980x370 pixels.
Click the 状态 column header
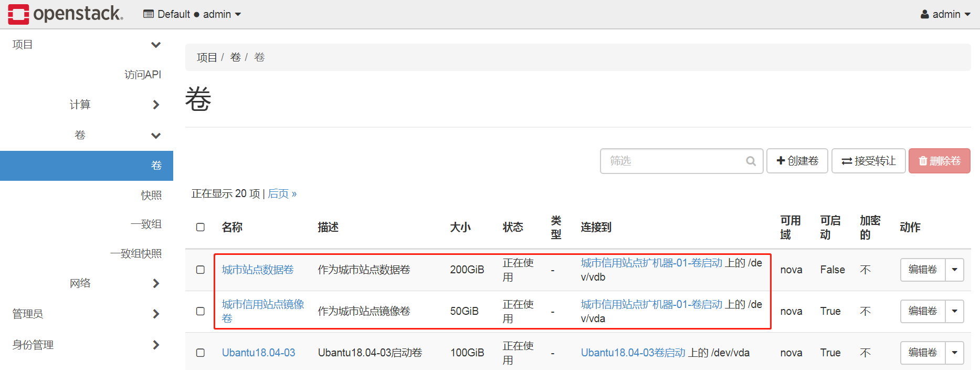click(513, 227)
